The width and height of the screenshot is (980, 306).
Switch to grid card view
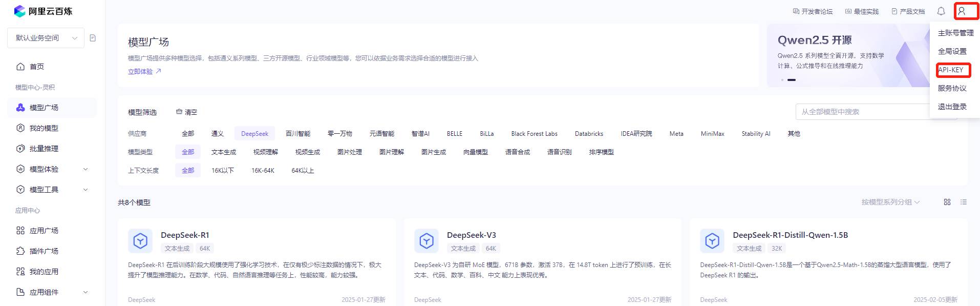(947, 202)
